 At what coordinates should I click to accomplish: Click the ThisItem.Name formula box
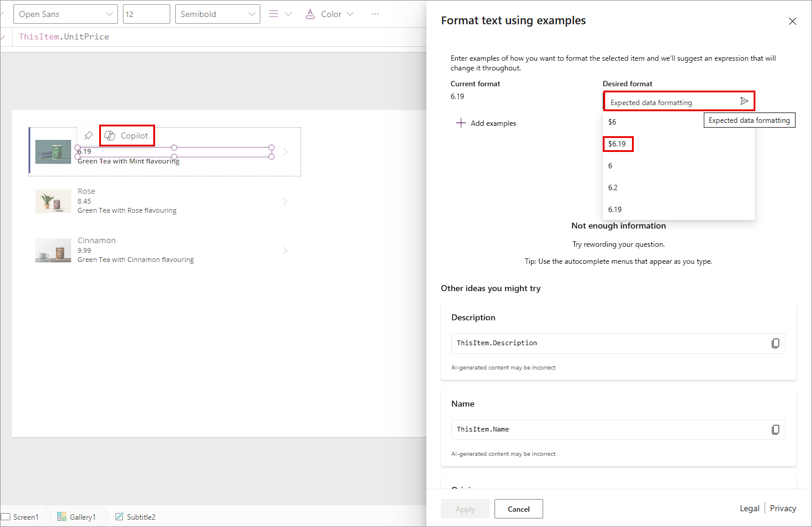[618, 430]
